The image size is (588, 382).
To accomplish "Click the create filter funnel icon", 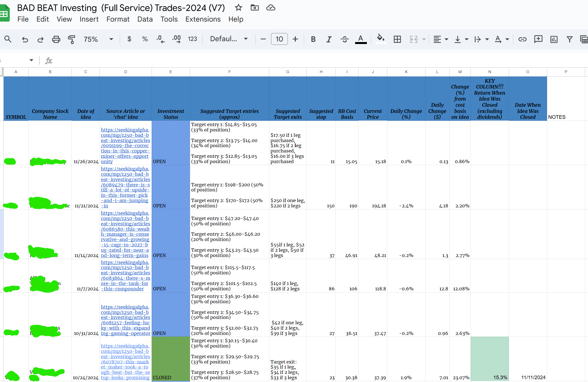I will [569, 39].
